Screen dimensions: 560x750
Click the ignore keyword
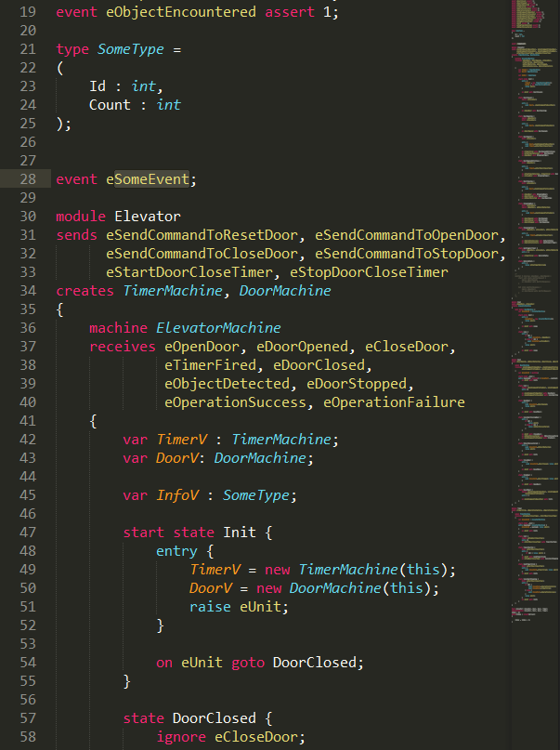point(181,737)
